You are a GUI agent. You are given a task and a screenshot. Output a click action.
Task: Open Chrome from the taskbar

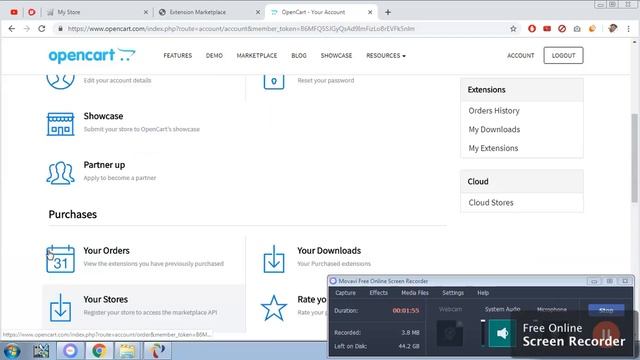click(98, 351)
